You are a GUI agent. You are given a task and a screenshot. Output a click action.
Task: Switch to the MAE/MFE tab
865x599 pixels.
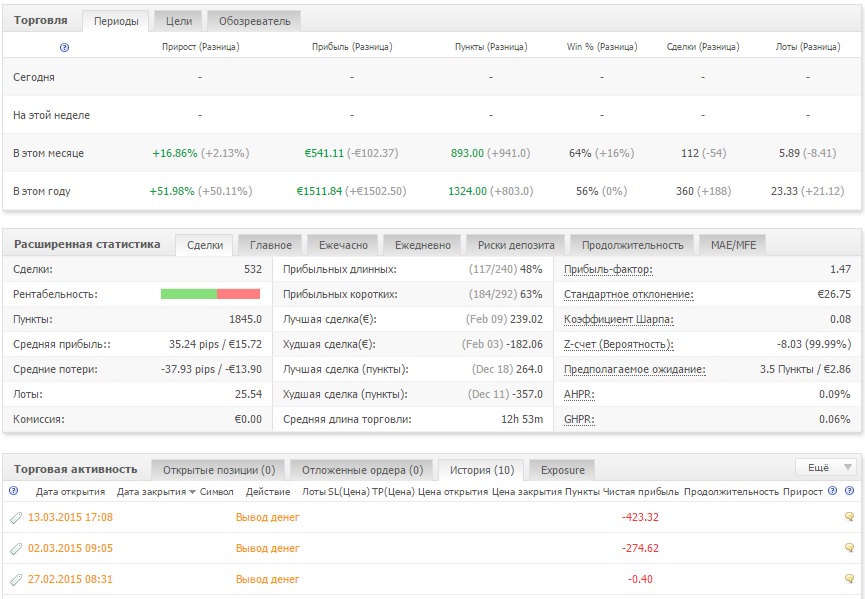pyautogui.click(x=733, y=245)
